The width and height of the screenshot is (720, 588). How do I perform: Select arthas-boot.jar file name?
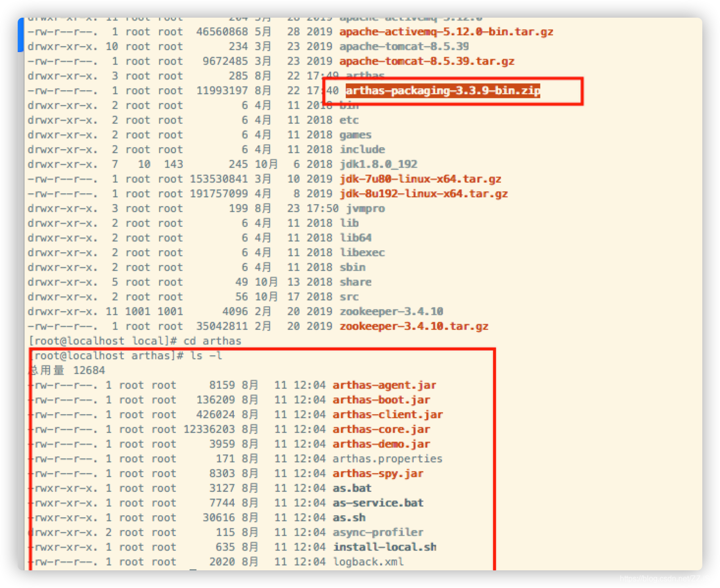pos(381,400)
